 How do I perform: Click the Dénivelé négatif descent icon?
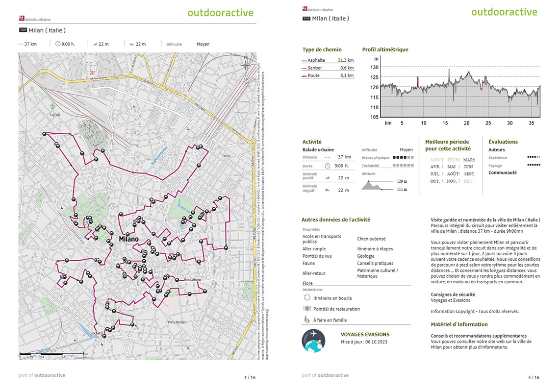(327, 190)
